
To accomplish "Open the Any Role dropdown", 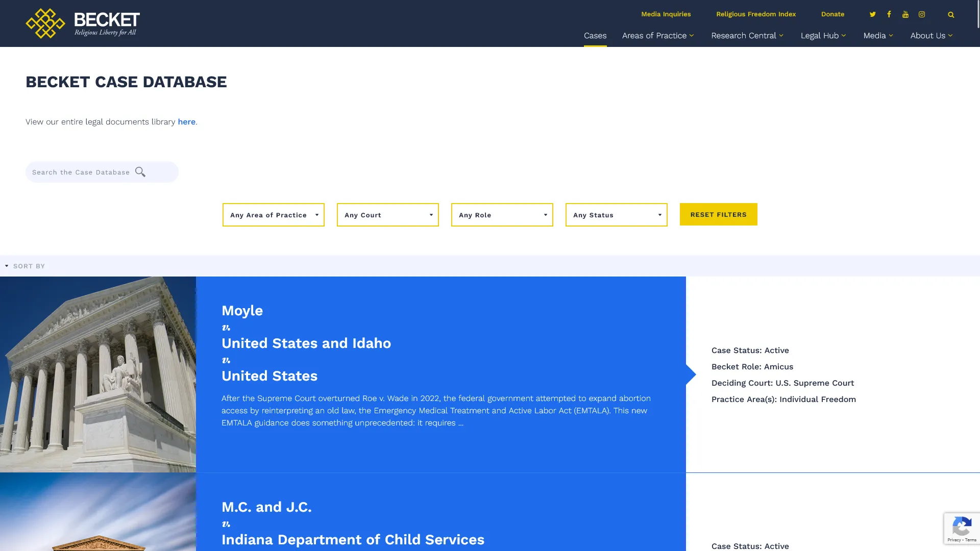I will pyautogui.click(x=502, y=215).
